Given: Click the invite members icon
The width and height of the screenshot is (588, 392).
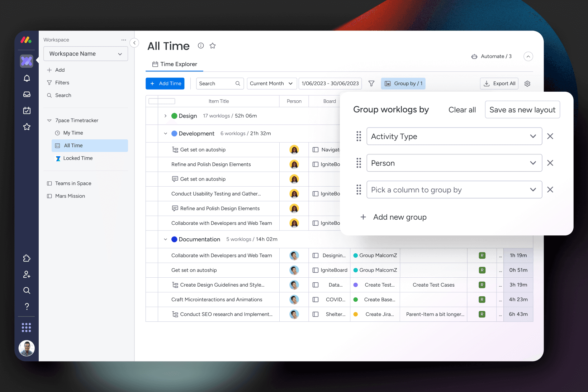Looking at the screenshot, I should pos(27,274).
